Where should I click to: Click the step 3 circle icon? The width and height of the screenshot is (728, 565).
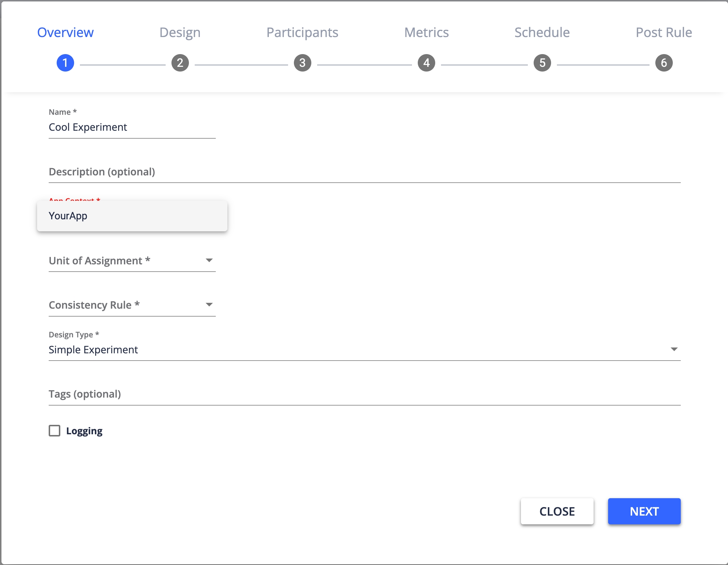tap(303, 63)
